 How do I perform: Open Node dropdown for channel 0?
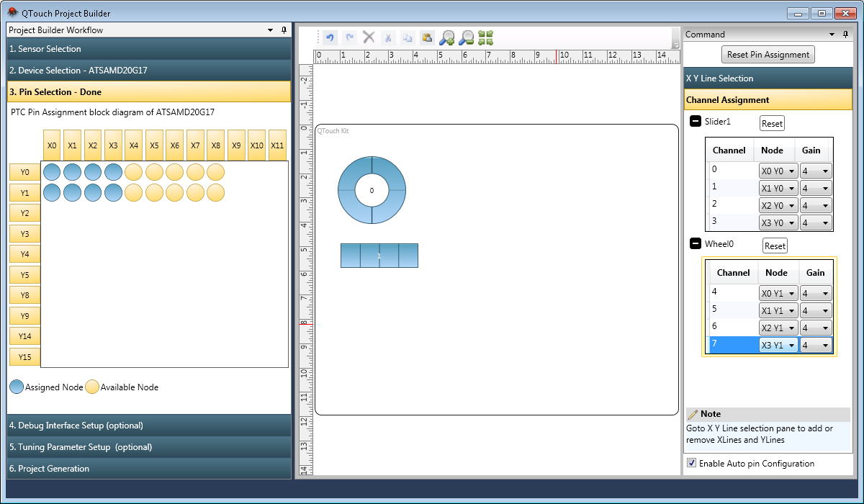[778, 171]
